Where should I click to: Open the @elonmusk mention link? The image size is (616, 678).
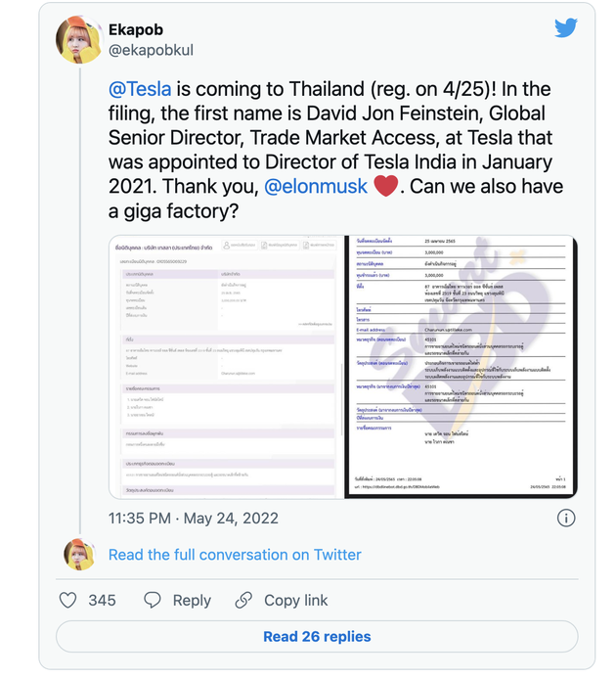pos(316,186)
